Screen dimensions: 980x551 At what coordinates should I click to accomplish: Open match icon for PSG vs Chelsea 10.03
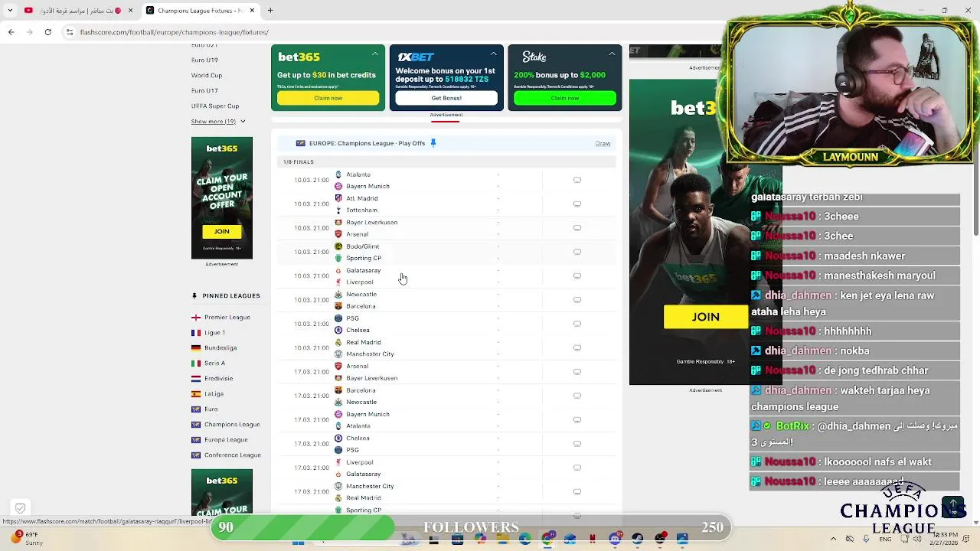[x=577, y=324]
